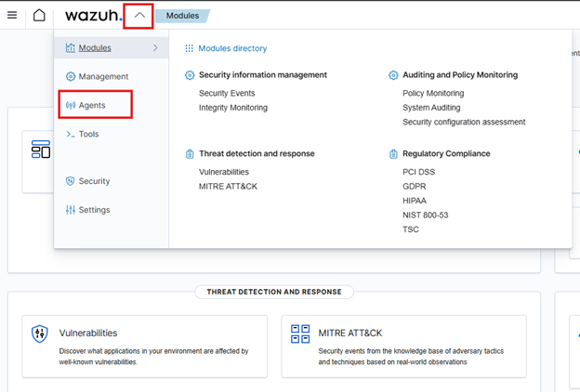Click the MITRE ATT&CK grid icon
The image size is (580, 392).
(300, 333)
